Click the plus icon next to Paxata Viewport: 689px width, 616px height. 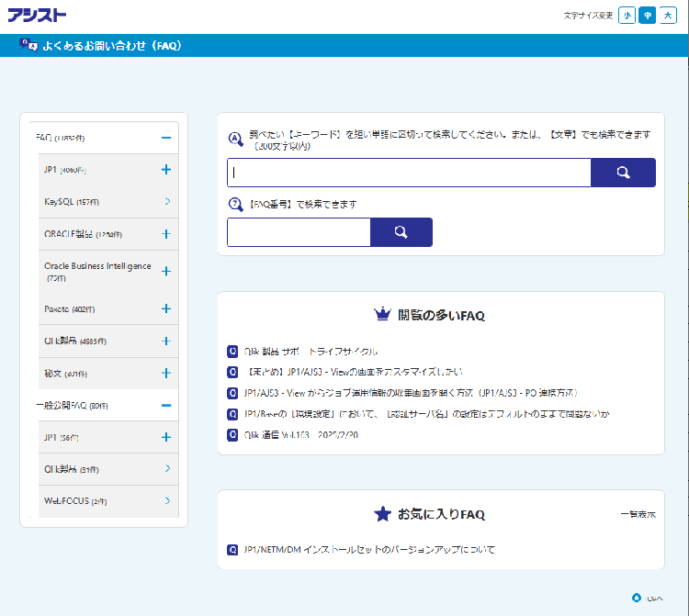click(x=166, y=308)
